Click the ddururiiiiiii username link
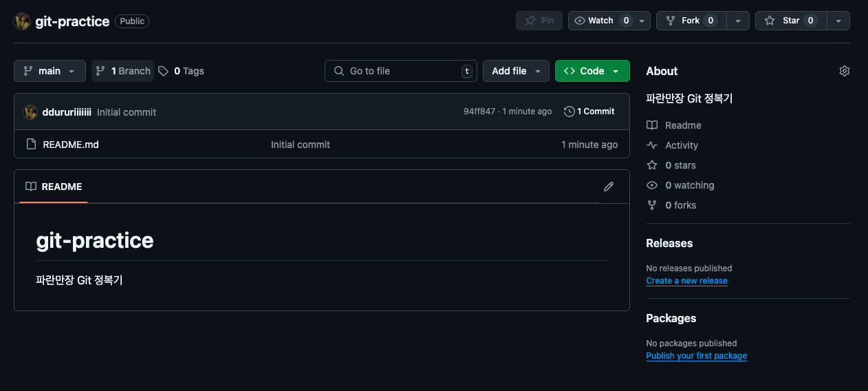This screenshot has width=868, height=391. 67,112
